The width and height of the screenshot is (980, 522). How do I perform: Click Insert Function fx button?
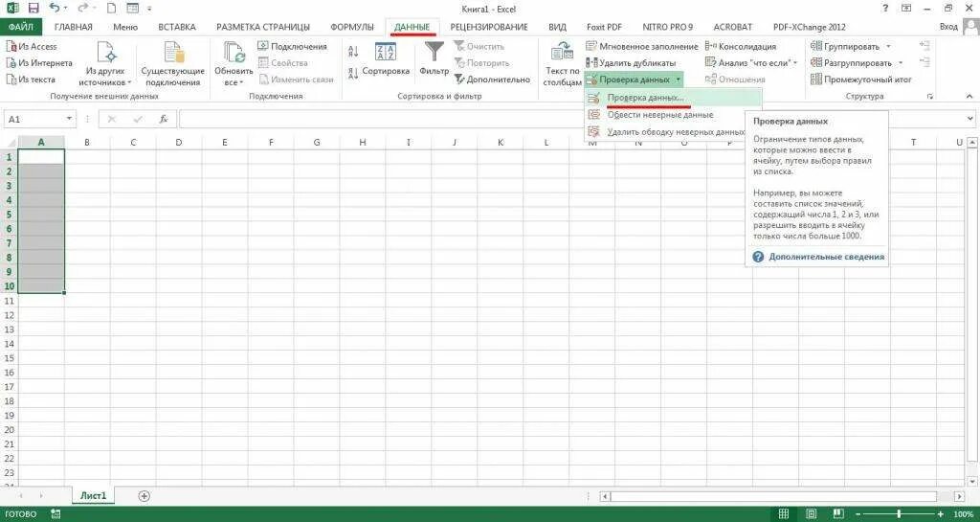tap(163, 119)
